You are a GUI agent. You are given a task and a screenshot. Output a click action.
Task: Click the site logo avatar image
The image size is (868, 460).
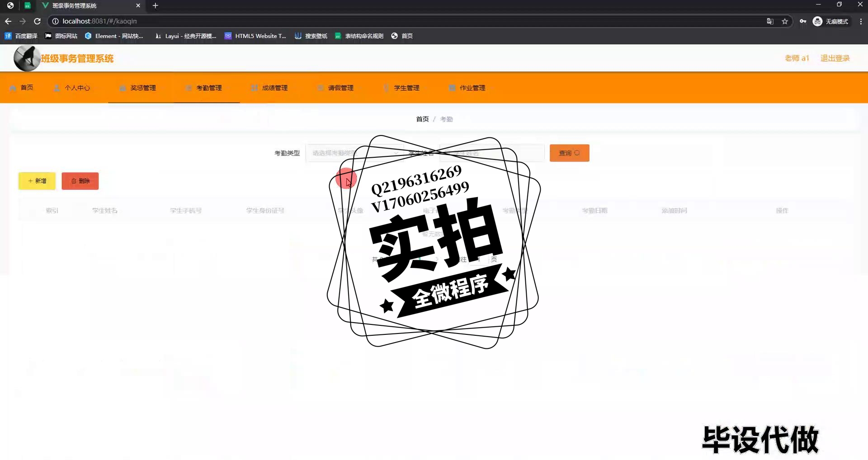[x=27, y=58]
